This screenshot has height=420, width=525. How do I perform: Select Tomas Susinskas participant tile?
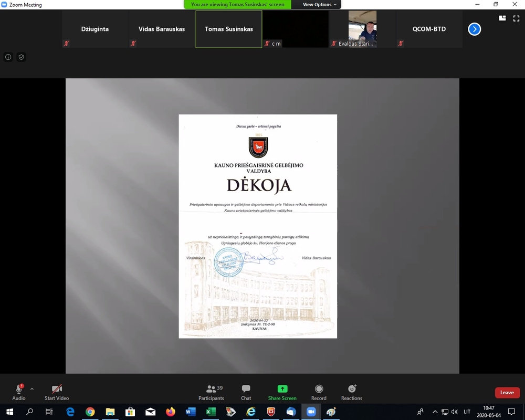click(x=228, y=29)
